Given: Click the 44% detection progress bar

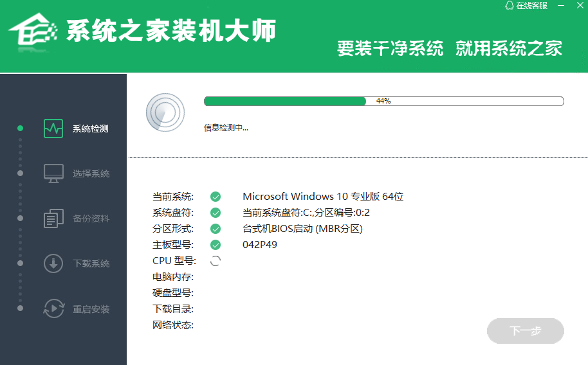Looking at the screenshot, I should (383, 101).
